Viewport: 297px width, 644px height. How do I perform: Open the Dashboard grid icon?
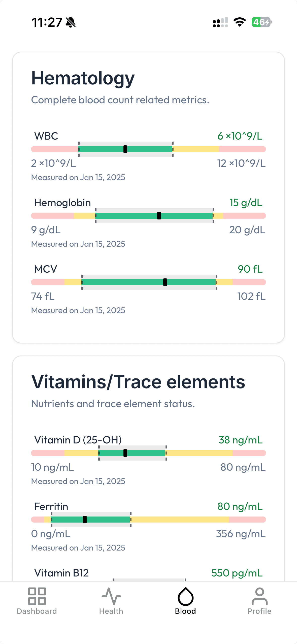click(37, 596)
